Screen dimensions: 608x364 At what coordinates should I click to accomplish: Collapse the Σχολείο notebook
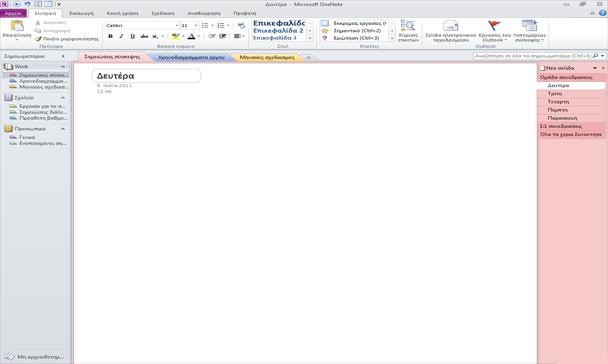coord(63,98)
